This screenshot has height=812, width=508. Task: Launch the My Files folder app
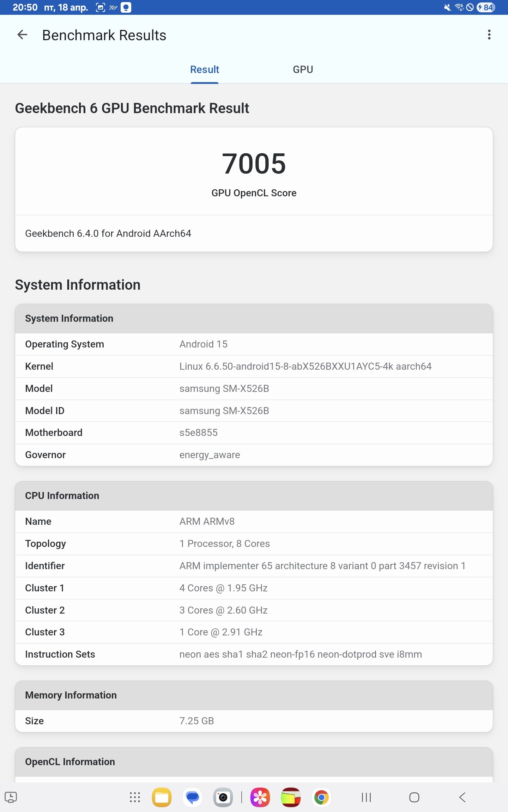(x=162, y=797)
